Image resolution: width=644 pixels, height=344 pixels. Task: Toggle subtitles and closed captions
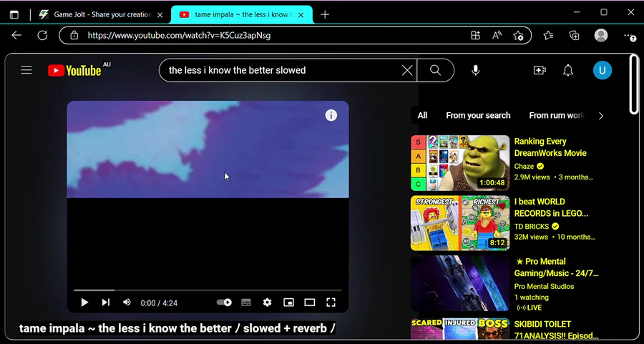(x=246, y=303)
